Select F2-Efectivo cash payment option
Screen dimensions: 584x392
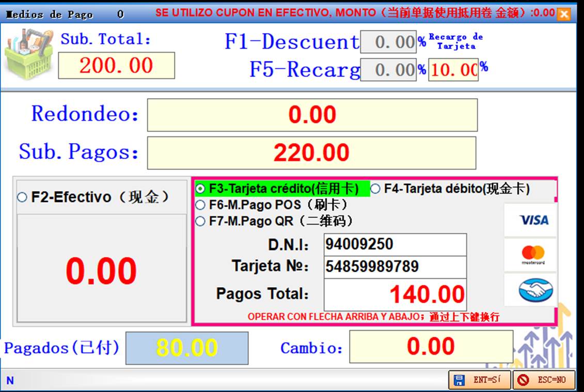(x=22, y=197)
